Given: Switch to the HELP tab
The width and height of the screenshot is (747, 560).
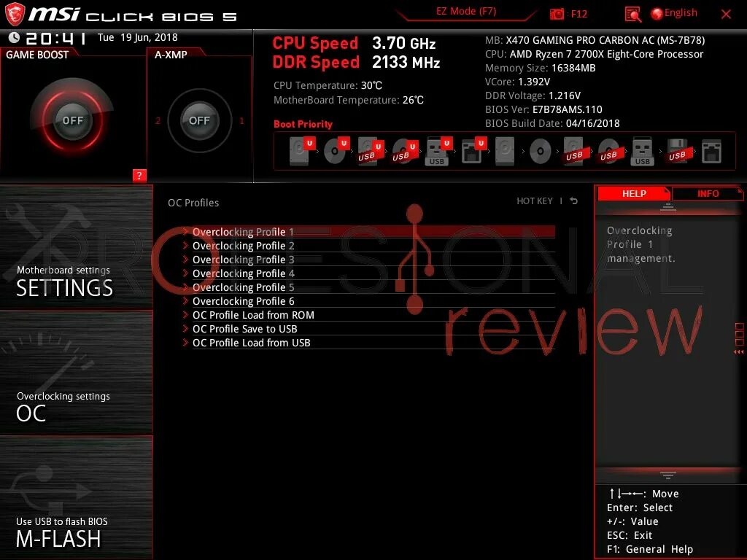Looking at the screenshot, I should click(x=634, y=193).
